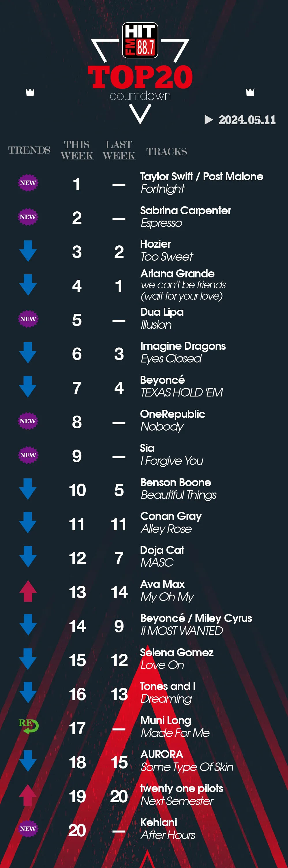
Task: Click the right white crown icon
Action: click(250, 92)
